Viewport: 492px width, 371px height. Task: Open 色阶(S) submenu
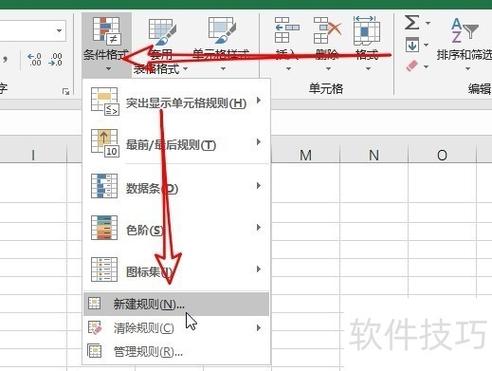tap(176, 228)
